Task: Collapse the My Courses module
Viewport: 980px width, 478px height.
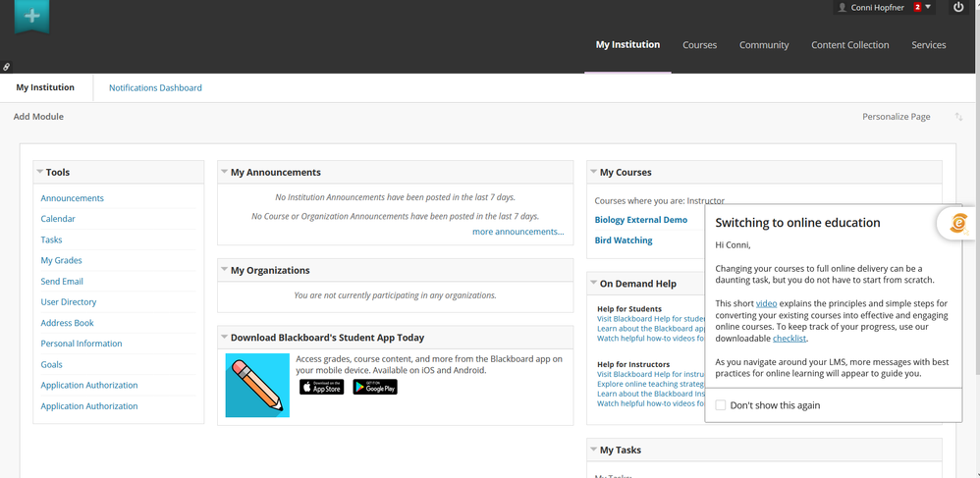Action: pos(594,172)
